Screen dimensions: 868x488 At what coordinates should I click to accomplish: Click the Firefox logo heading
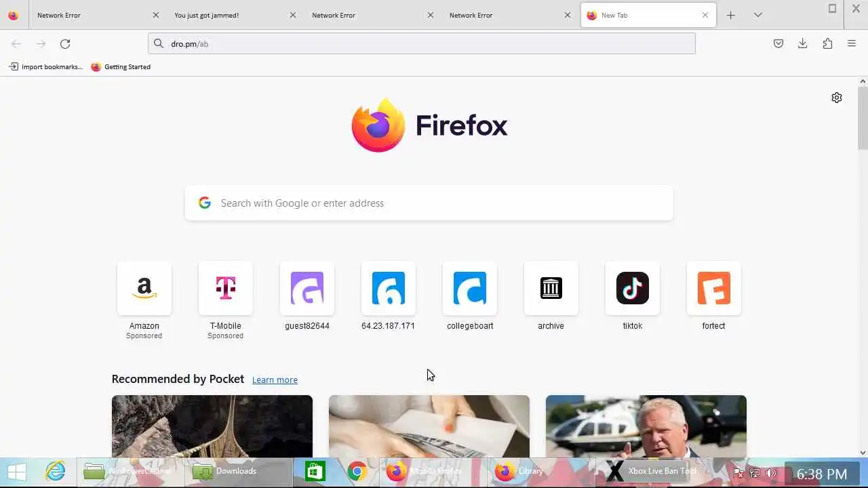point(429,125)
